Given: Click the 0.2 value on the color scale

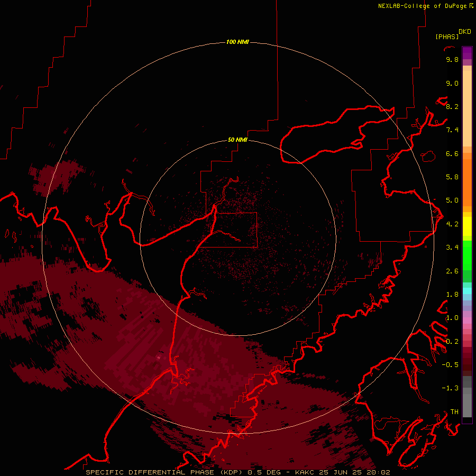Looking at the screenshot, I should point(452,342).
